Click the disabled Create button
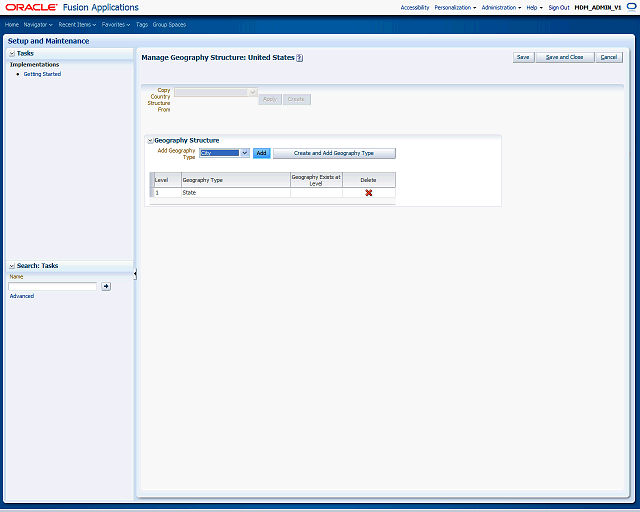This screenshot has height=512, width=640. coord(297,99)
